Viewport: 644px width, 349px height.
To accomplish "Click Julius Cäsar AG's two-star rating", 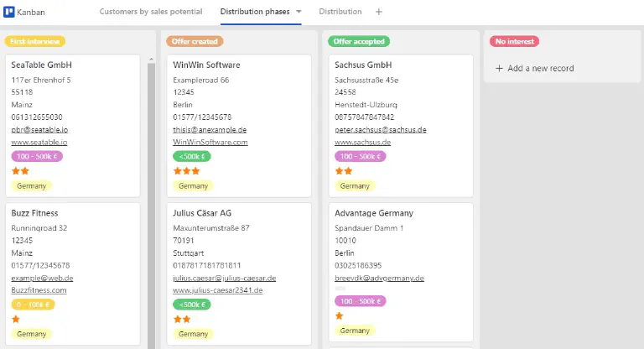I will coord(182,320).
